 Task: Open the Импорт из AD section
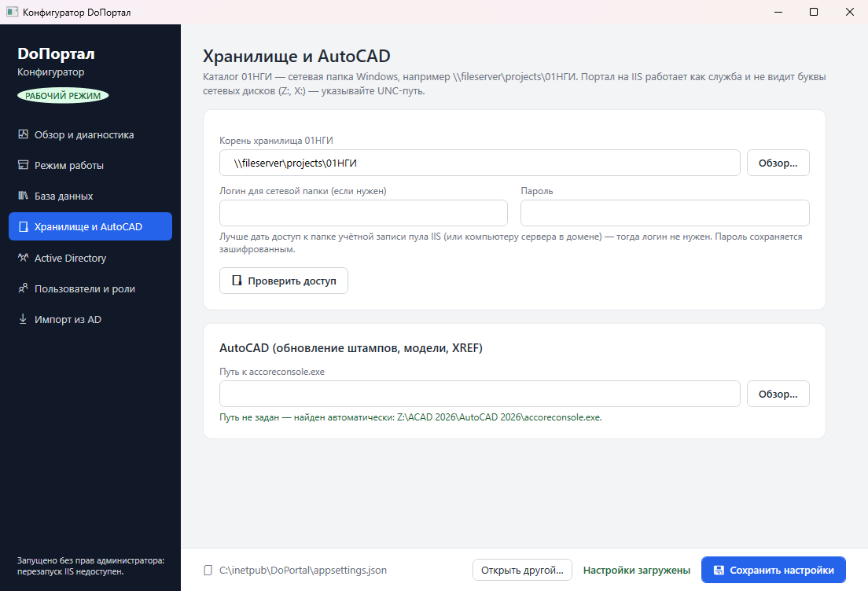(90, 319)
